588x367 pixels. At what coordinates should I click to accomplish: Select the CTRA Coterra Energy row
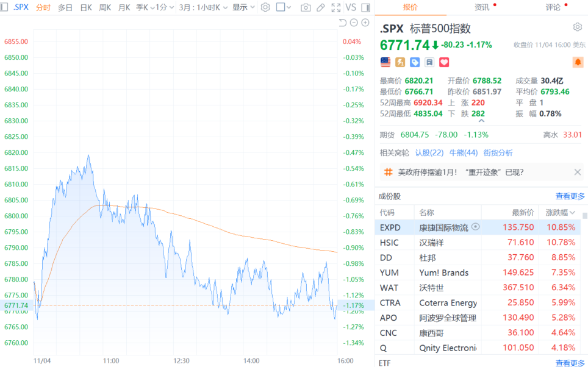[478, 302]
